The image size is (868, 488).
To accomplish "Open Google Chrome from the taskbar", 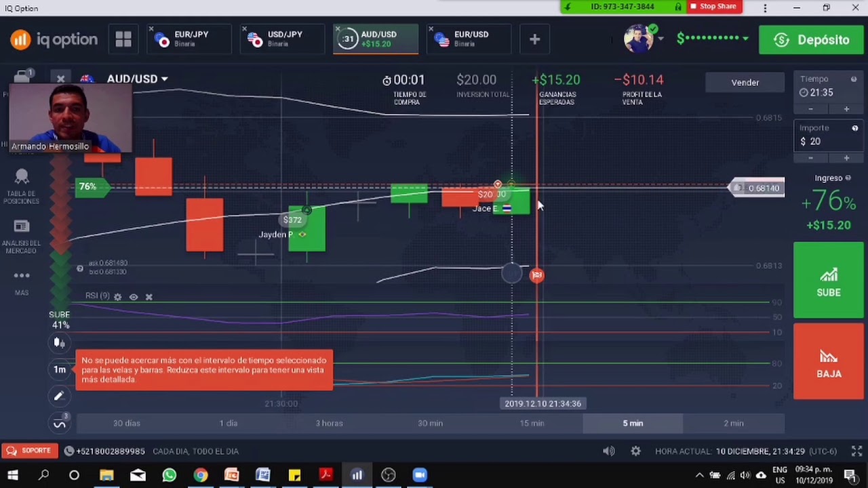I will 200,475.
